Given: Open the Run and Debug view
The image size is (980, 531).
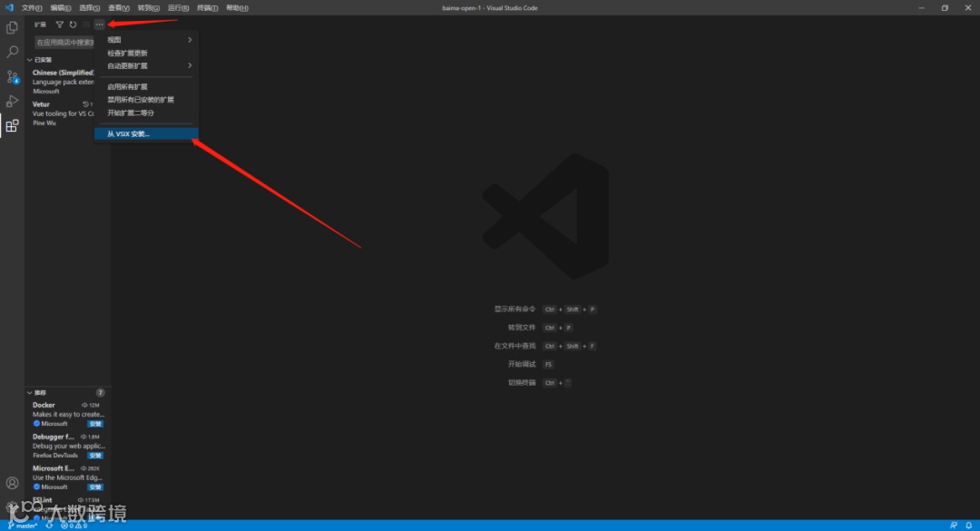Looking at the screenshot, I should pyautogui.click(x=12, y=102).
